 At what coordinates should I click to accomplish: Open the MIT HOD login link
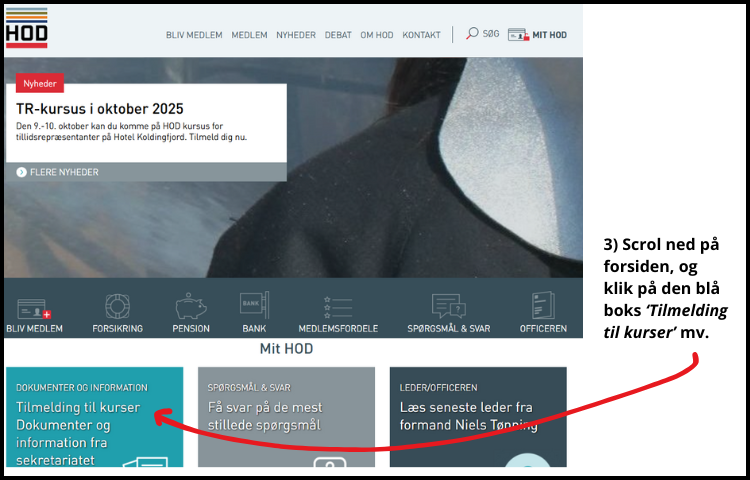[x=550, y=35]
